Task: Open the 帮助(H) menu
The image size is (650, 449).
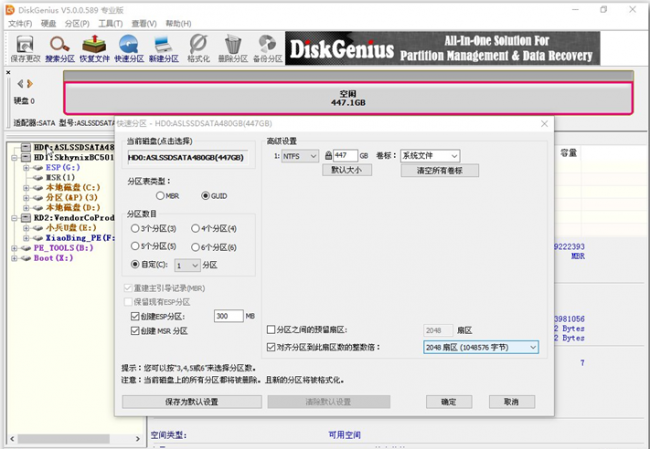Action: 179,24
